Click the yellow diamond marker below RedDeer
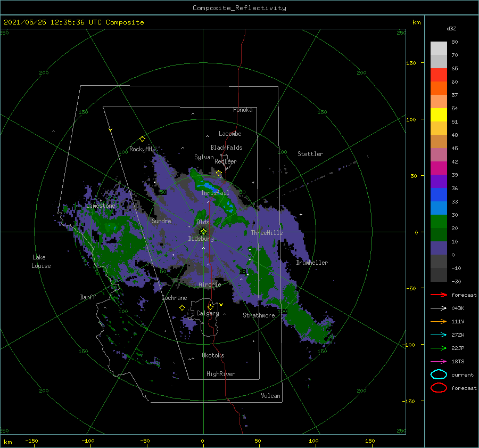Viewport: 479px width, 448px height. click(219, 173)
